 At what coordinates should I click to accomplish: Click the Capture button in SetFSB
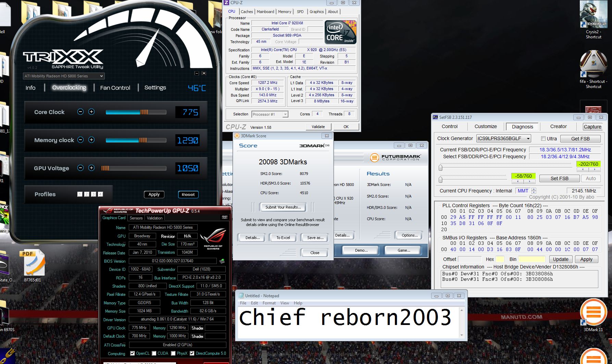pyautogui.click(x=592, y=127)
